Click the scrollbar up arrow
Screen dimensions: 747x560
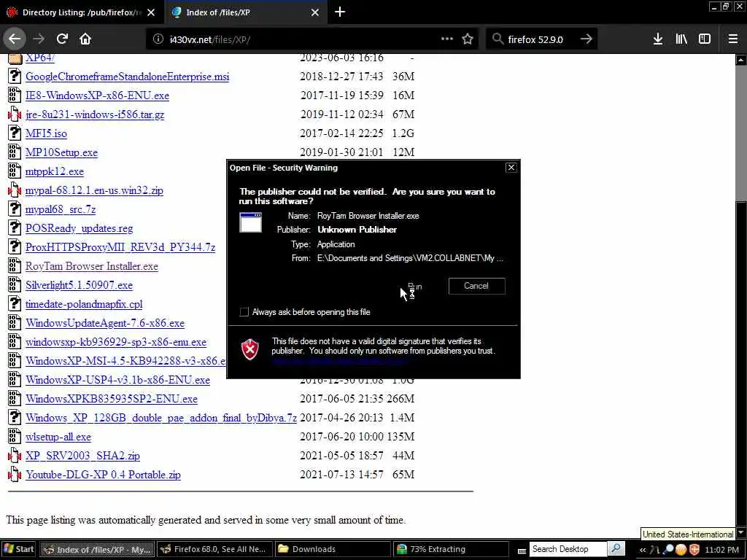(741, 60)
